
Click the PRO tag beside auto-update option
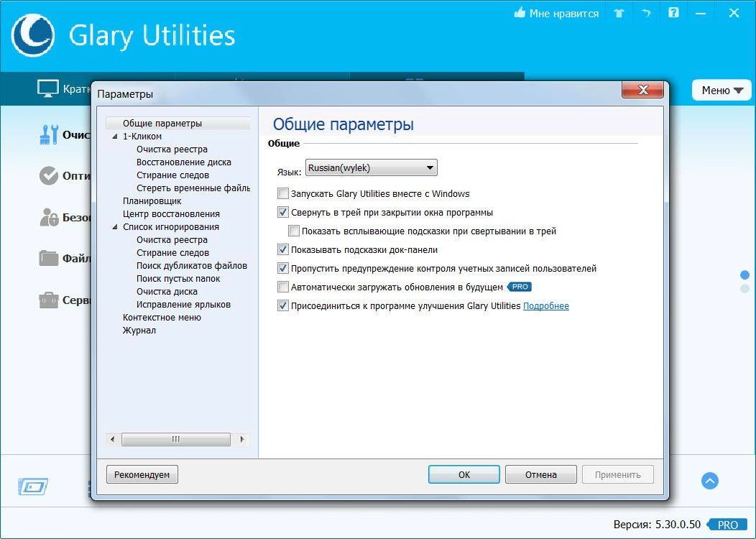click(520, 287)
